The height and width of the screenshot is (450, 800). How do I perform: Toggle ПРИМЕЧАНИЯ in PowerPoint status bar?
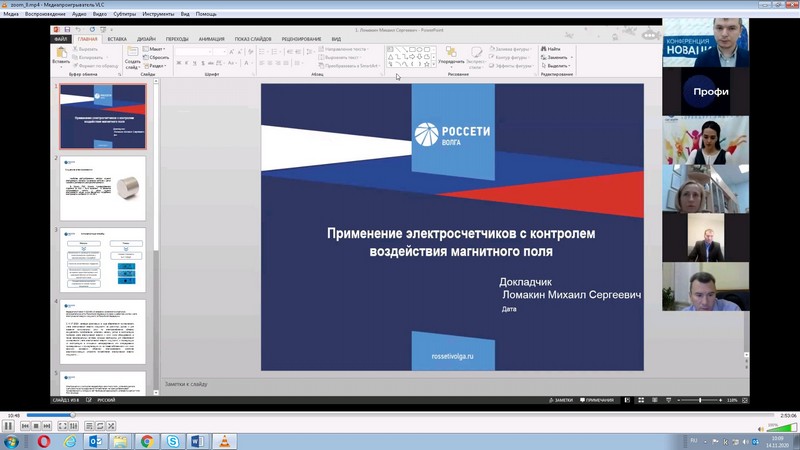(597, 400)
